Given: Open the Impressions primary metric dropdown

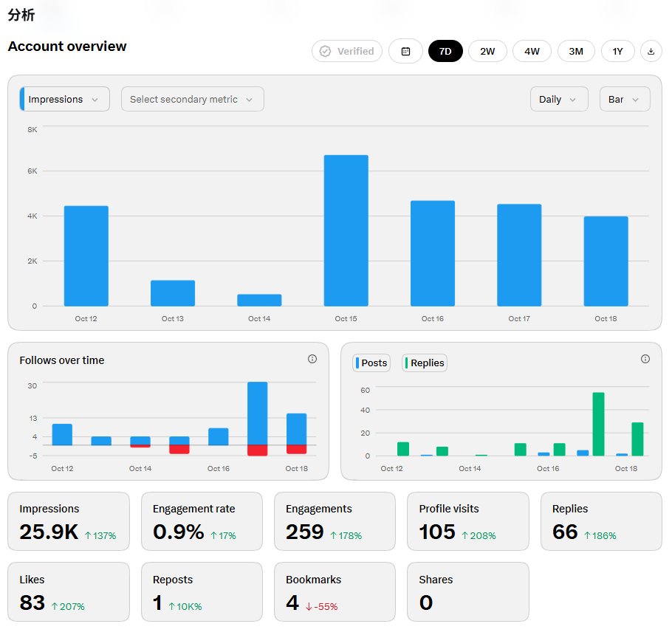Looking at the screenshot, I should 65,100.
